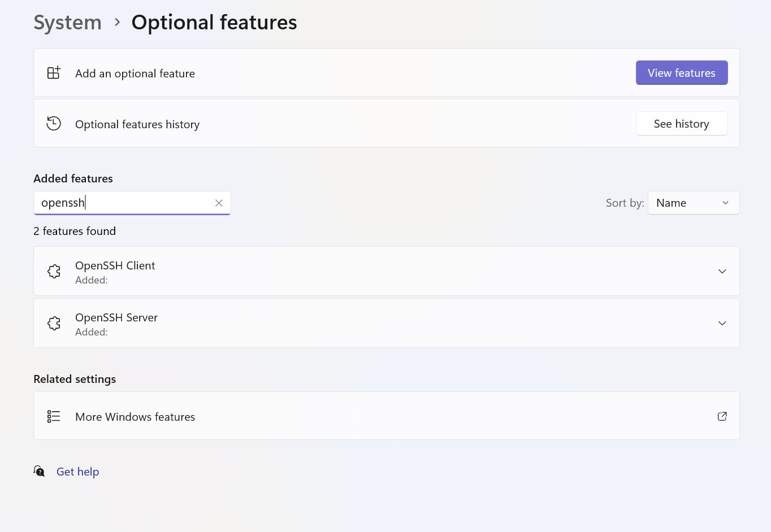Click the Optional features page title
The height and width of the screenshot is (532, 771).
tap(214, 23)
